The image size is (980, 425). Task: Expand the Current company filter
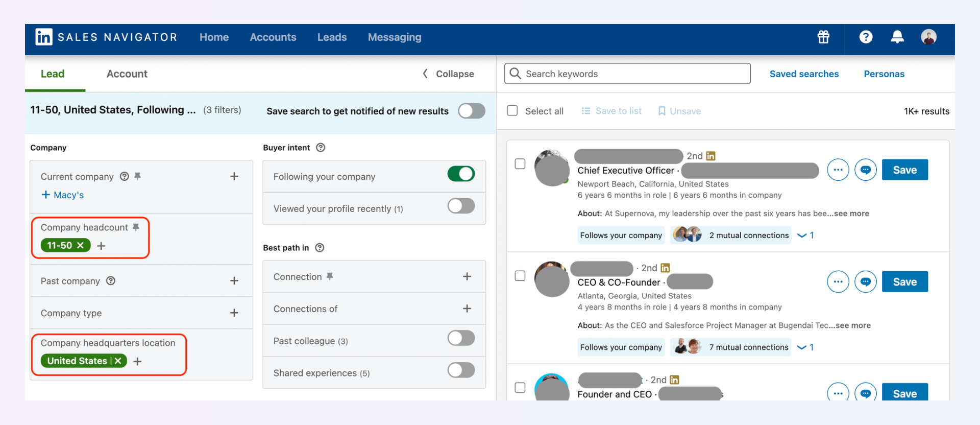coord(234,176)
